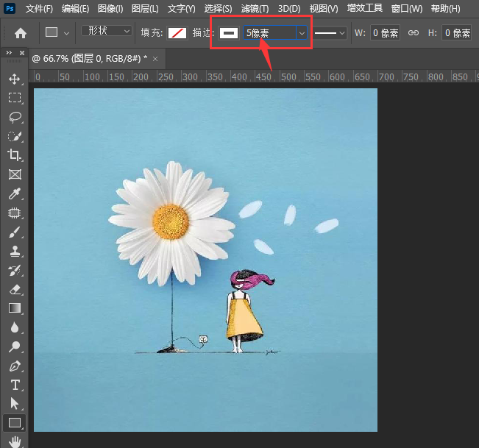This screenshot has height=448, width=479.
Task: Select the Pen tool
Action: [14, 366]
